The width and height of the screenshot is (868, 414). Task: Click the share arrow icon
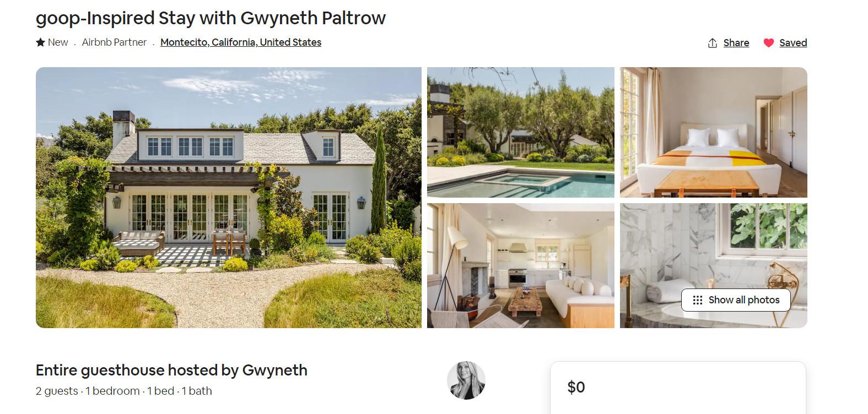tap(712, 43)
